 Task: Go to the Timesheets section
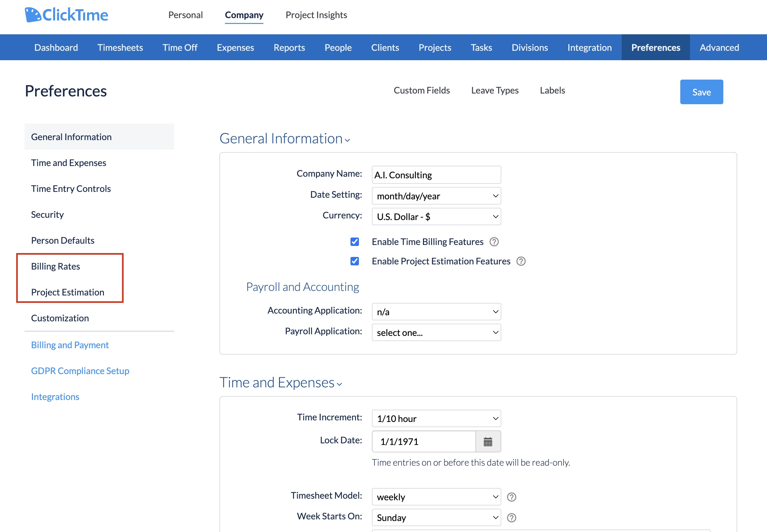[x=120, y=47]
